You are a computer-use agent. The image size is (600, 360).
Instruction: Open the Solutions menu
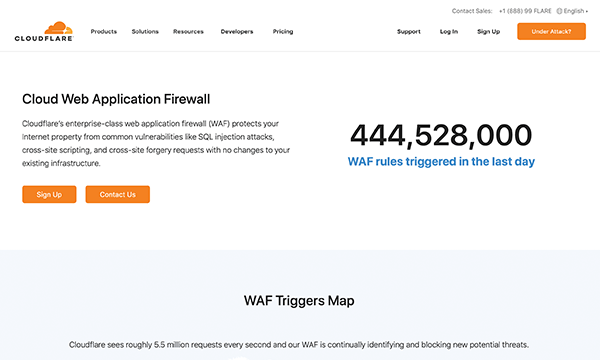point(145,31)
